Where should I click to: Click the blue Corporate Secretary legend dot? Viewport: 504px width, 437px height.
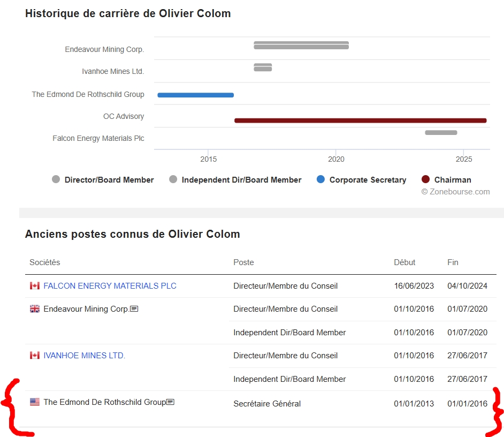(320, 180)
